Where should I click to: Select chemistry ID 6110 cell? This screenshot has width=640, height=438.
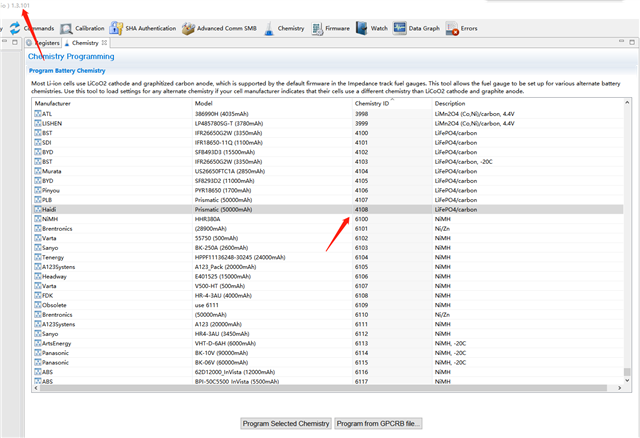(361, 315)
